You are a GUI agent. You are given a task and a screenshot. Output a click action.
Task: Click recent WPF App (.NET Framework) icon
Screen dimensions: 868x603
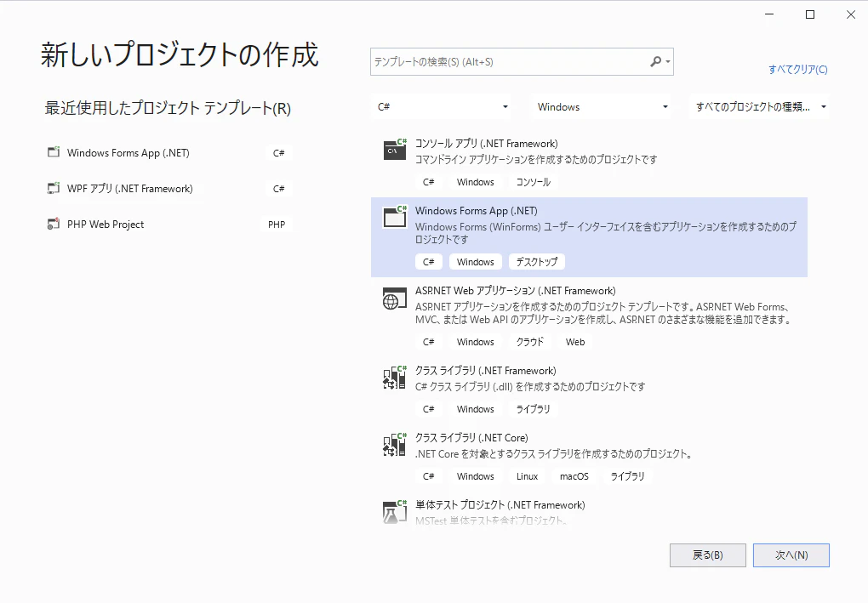[x=53, y=188]
